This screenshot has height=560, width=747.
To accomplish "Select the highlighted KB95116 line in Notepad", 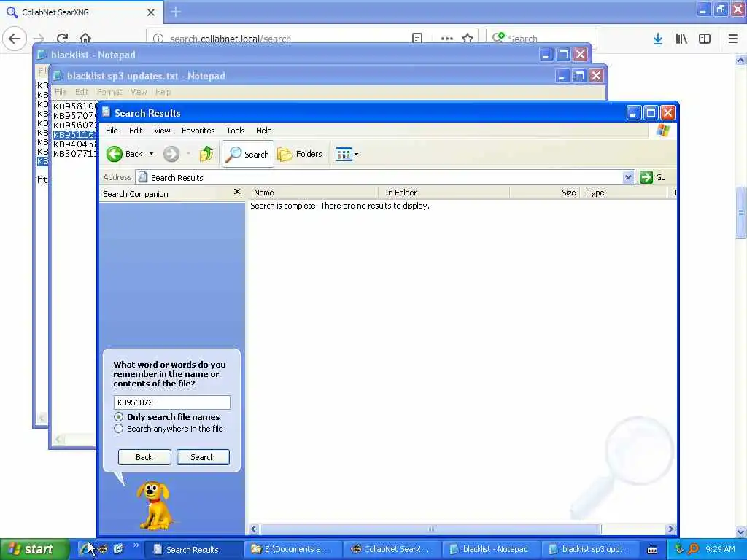I will click(75, 135).
